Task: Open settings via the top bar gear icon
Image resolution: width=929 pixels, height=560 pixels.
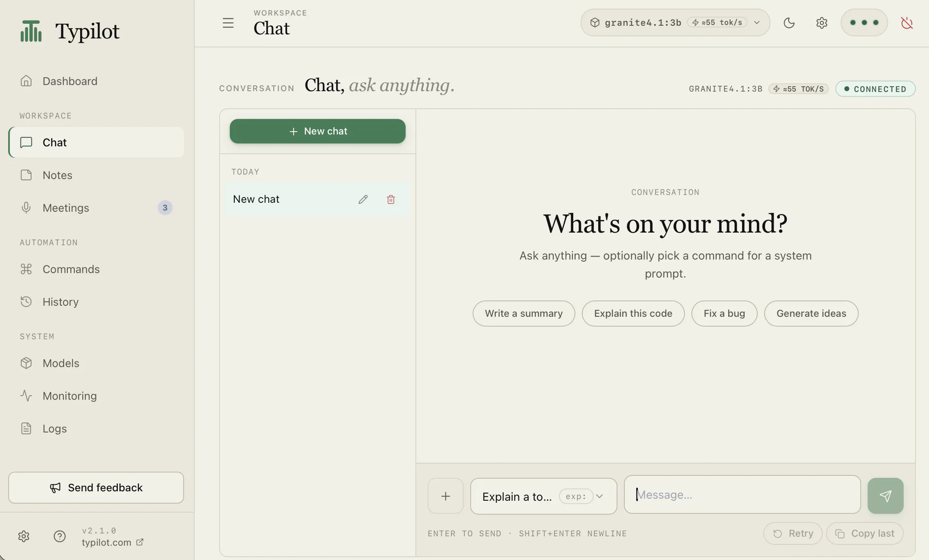Action: 822,23
